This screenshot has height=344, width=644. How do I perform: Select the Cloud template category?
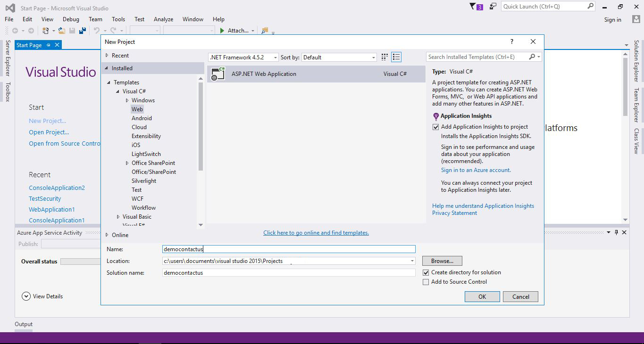coord(139,127)
